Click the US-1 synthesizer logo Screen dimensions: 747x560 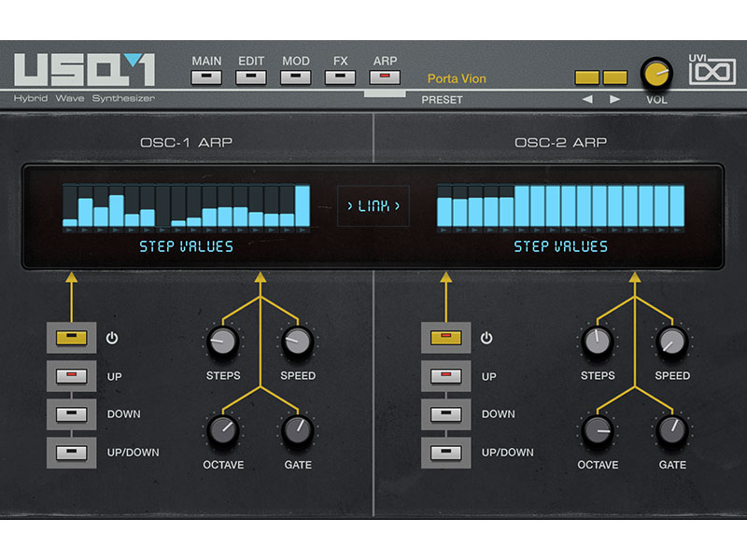click(84, 71)
